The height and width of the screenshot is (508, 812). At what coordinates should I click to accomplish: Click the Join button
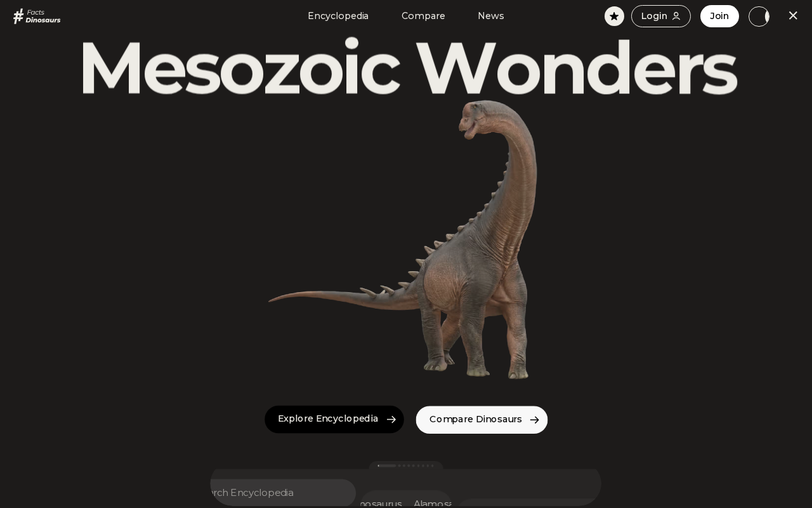point(719,16)
